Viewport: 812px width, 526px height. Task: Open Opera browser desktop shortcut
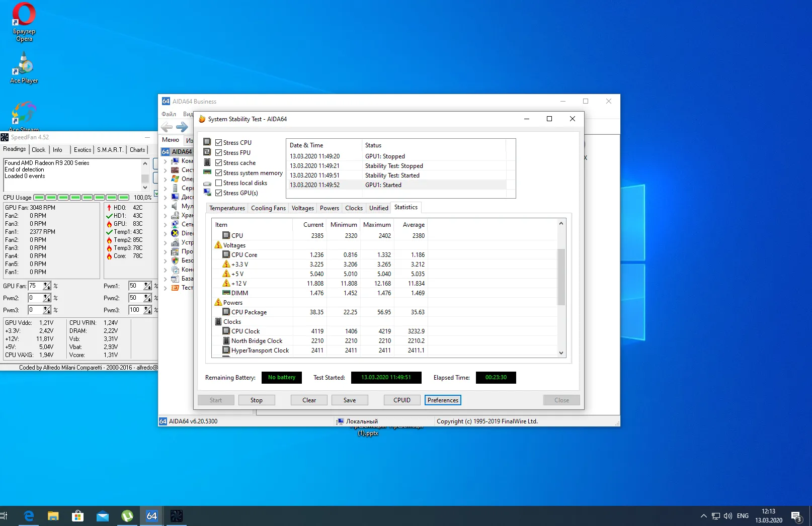point(24,22)
